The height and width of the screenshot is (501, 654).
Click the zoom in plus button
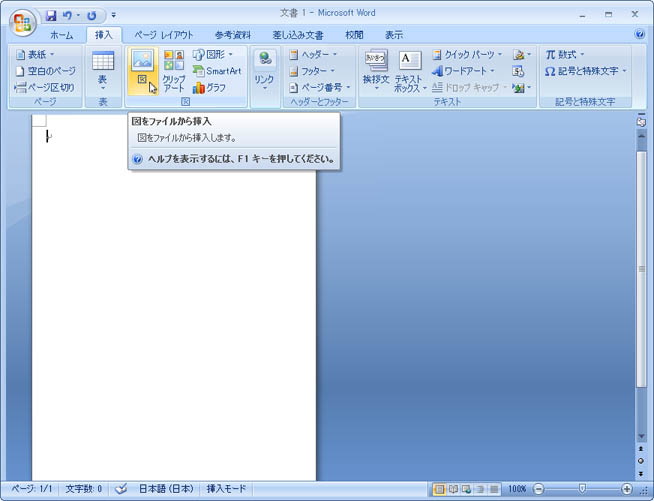coord(627,489)
